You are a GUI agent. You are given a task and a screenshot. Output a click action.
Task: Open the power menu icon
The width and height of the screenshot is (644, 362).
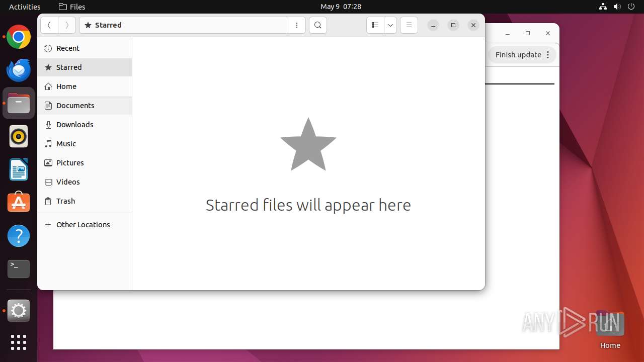point(631,7)
